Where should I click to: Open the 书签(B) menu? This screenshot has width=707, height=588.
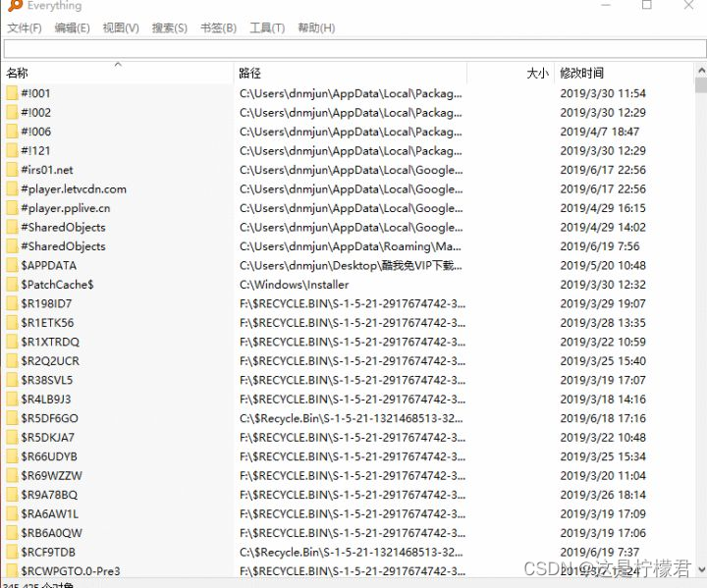218,27
